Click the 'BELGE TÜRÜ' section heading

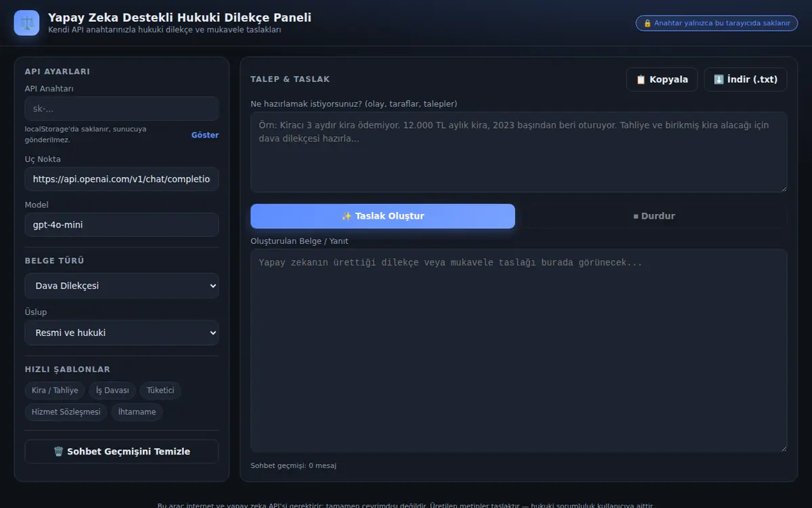coord(55,261)
